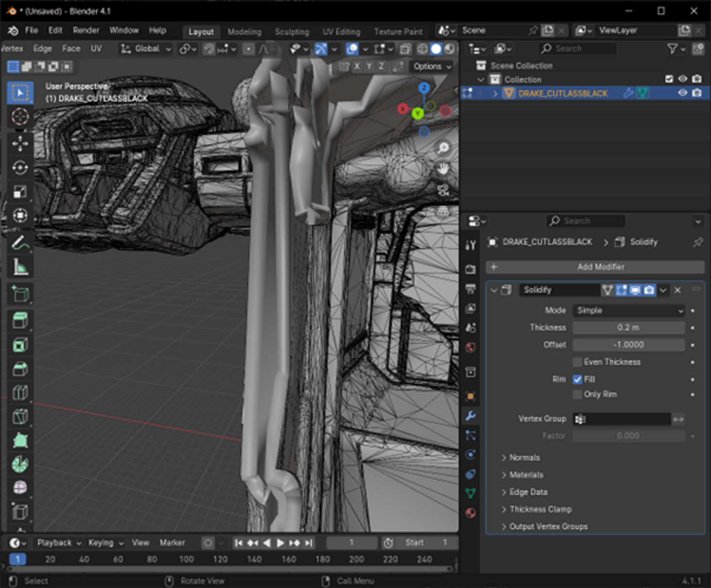Click the Thickness 0.2 m field
The width and height of the screenshot is (711, 588).
[x=628, y=327]
